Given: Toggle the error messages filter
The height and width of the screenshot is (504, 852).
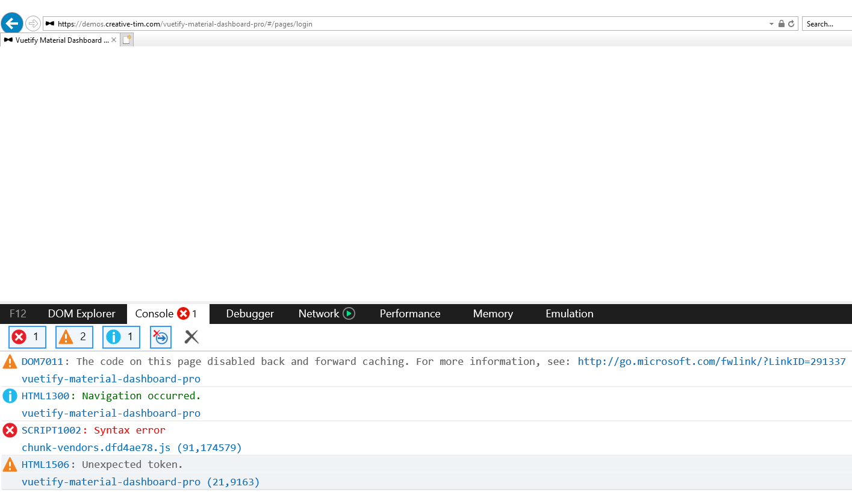Looking at the screenshot, I should coord(26,337).
